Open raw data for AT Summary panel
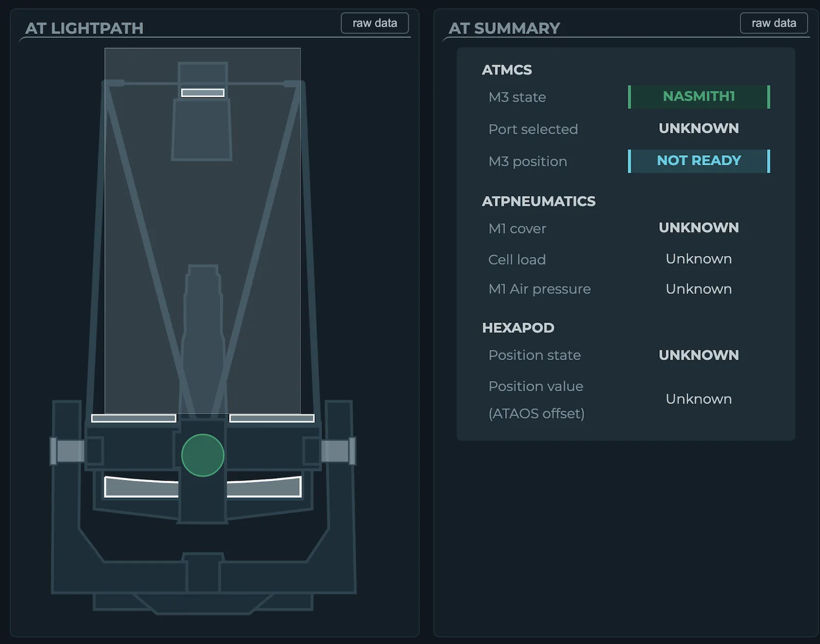This screenshot has width=820, height=644. (x=774, y=23)
